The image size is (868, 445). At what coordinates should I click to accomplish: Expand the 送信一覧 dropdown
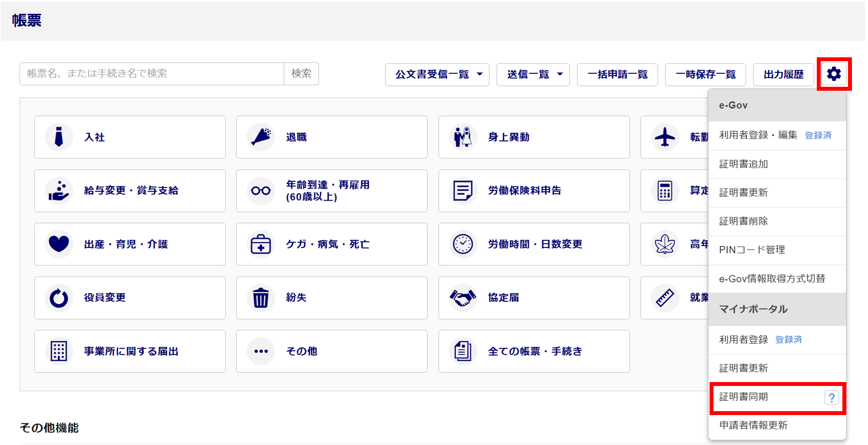click(533, 75)
